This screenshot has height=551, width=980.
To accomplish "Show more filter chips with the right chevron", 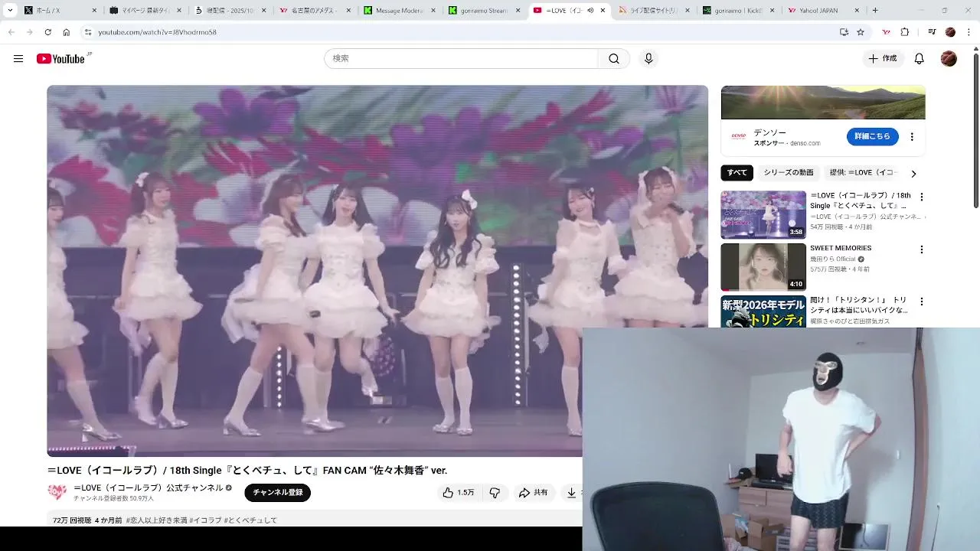I will tap(913, 174).
